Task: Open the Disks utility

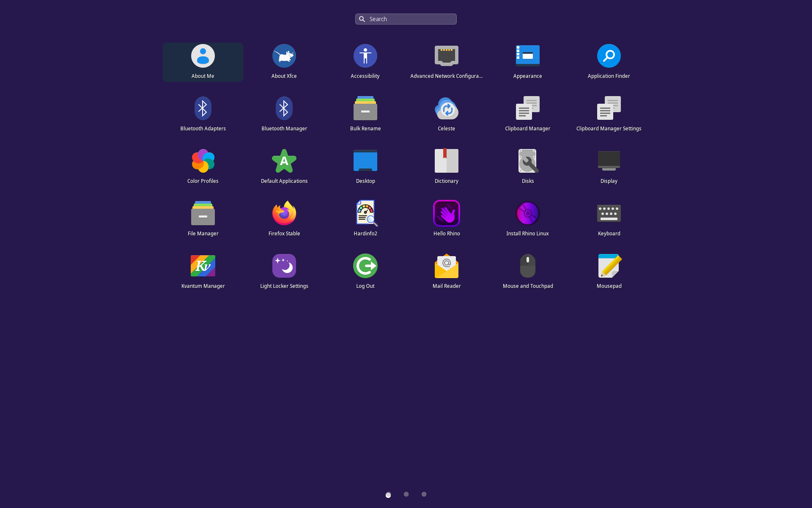Action: [x=528, y=161]
